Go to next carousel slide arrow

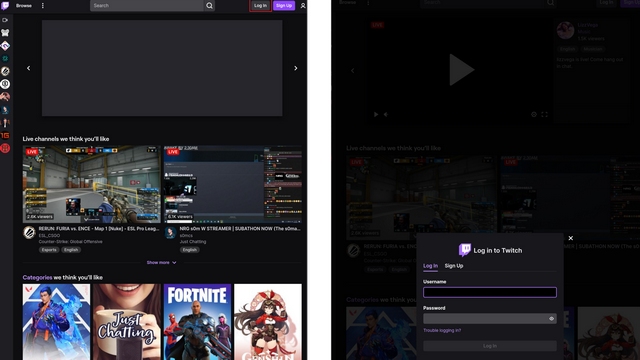pos(296,68)
